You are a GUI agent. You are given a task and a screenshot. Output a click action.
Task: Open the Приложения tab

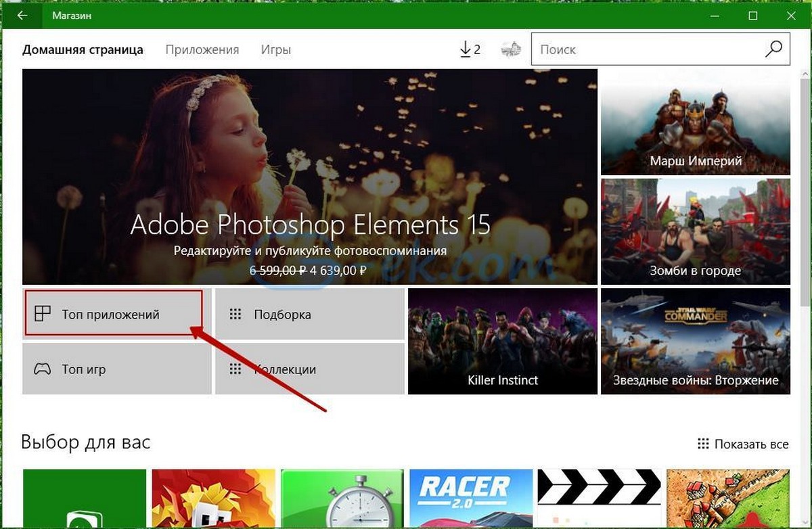pyautogui.click(x=202, y=49)
